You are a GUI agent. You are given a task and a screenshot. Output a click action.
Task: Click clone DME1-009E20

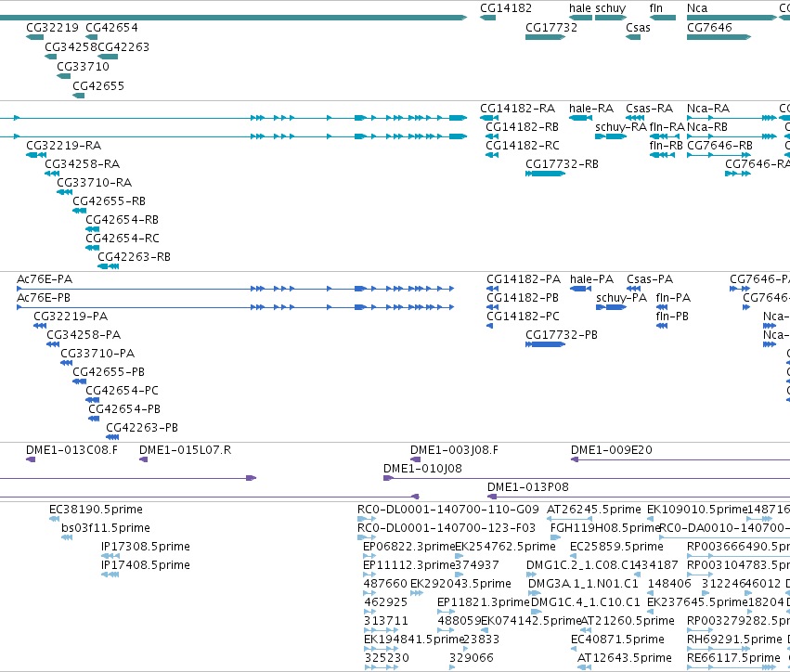[612, 450]
